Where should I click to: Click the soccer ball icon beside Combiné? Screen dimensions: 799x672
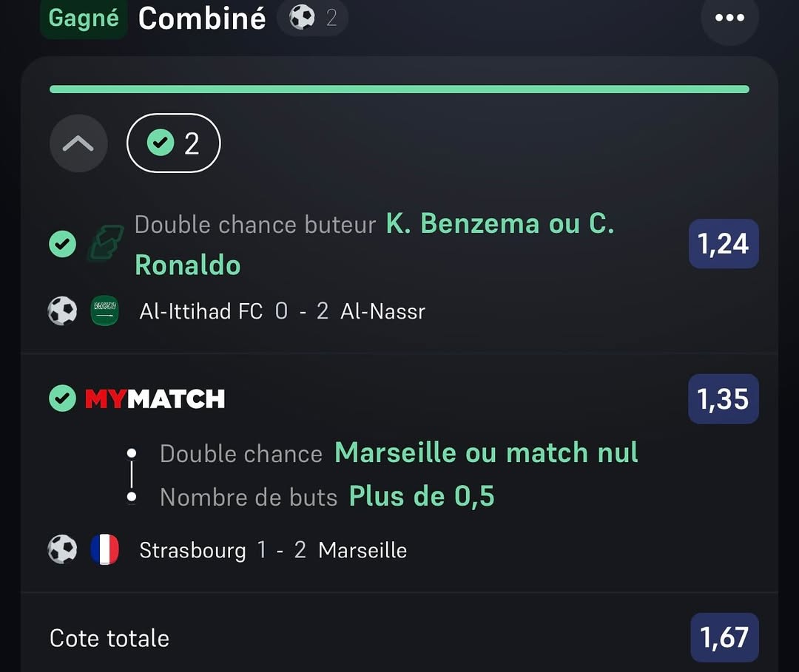coord(302,17)
